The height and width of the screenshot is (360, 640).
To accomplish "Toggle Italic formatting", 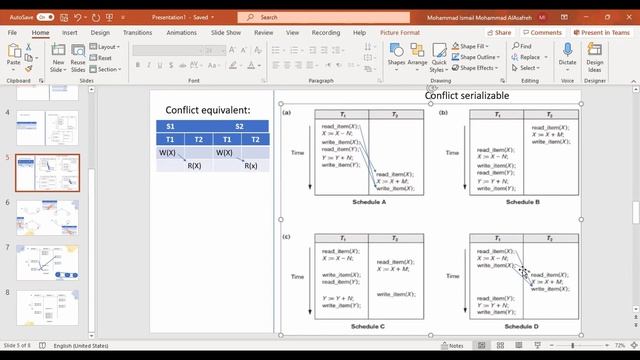I will [149, 65].
